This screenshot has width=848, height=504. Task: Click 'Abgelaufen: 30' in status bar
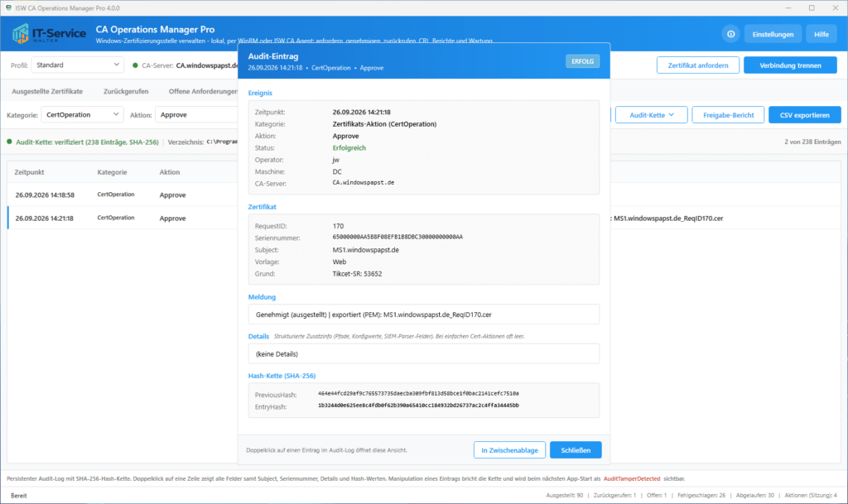[755, 495]
